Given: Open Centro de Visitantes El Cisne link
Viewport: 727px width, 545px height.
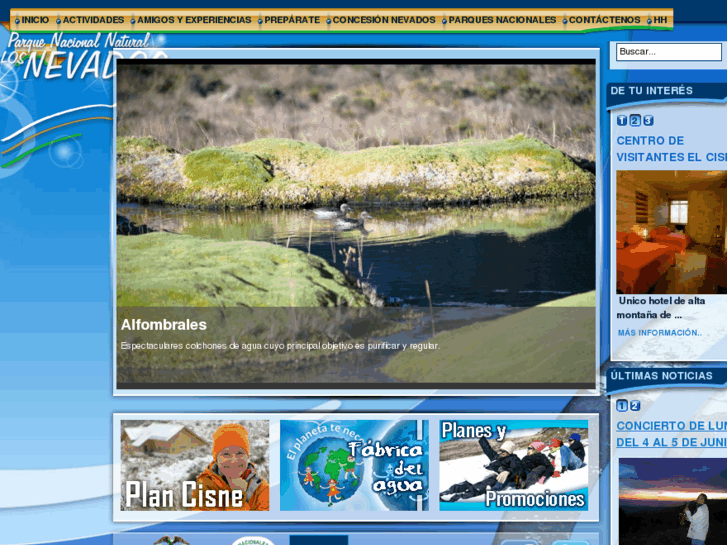Looking at the screenshot, I should pos(671,149).
